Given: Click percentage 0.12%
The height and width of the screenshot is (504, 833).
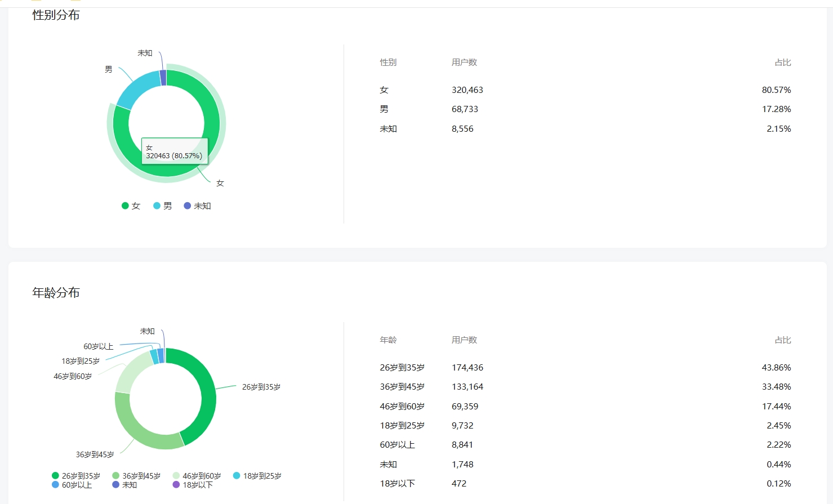Looking at the screenshot, I should pyautogui.click(x=778, y=484).
